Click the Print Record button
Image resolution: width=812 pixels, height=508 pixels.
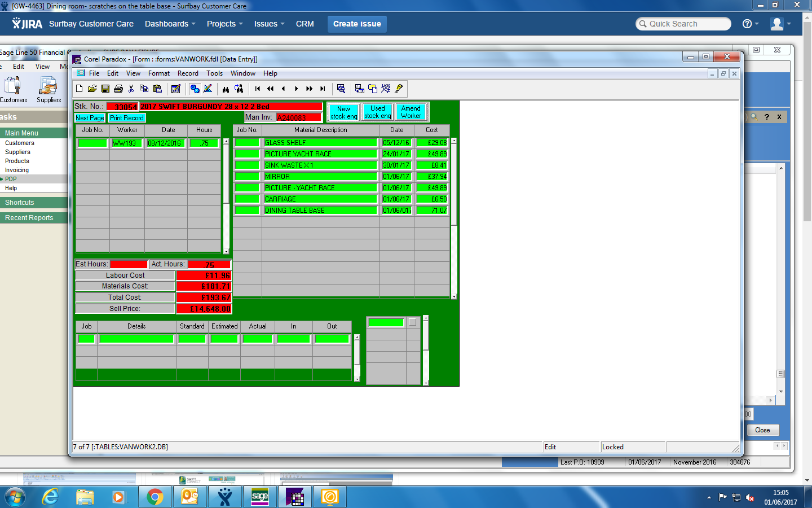tap(127, 118)
